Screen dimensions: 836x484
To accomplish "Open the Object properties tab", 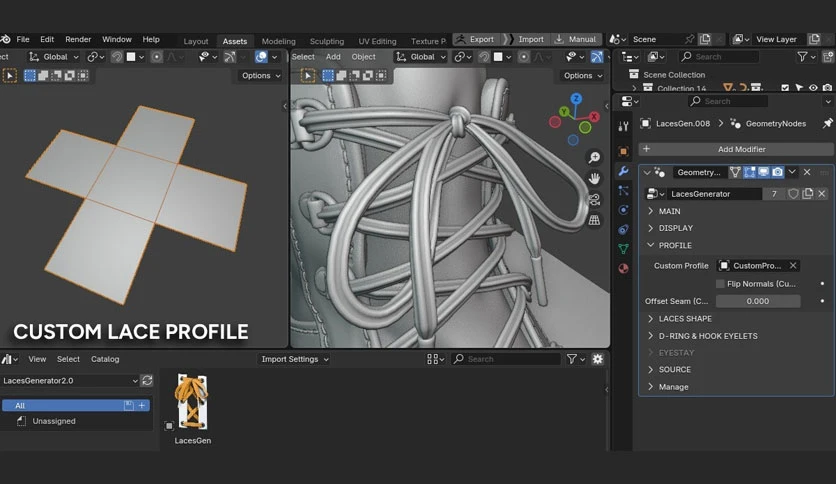I will coord(623,151).
